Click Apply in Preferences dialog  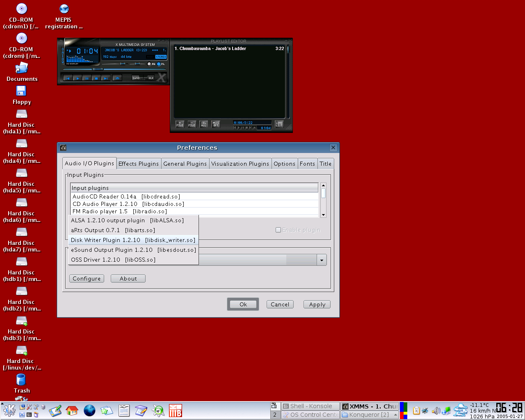(317, 304)
